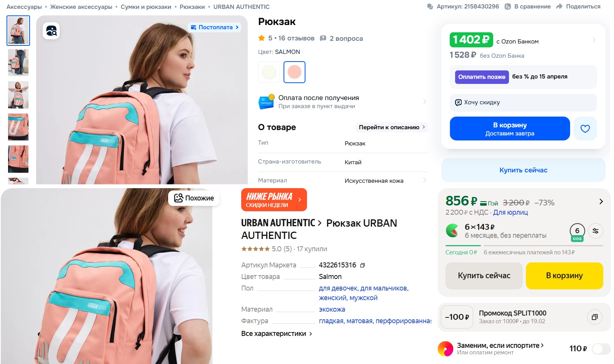Select the 6-month installment option circle
Image resolution: width=614 pixels, height=364 pixels.
tap(577, 231)
